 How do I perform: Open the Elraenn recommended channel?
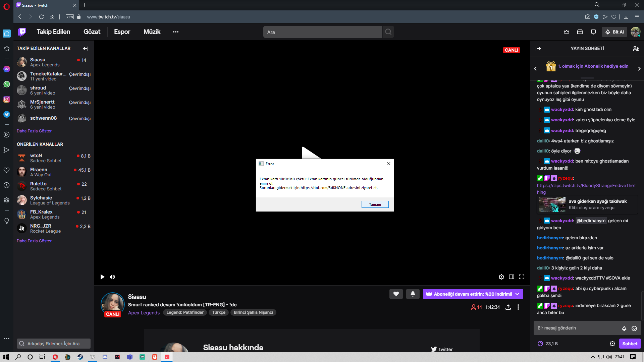[54, 172]
